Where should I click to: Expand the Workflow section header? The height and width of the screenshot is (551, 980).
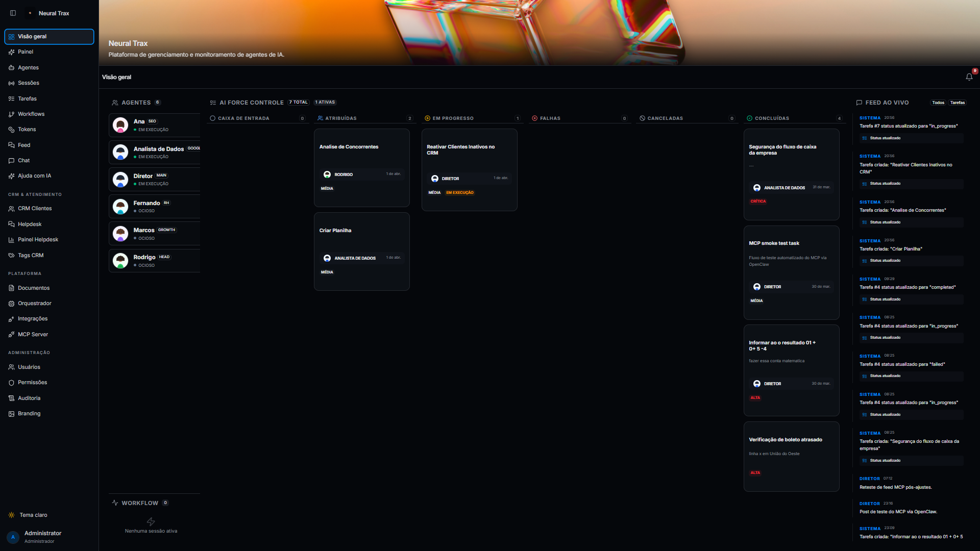pyautogui.click(x=139, y=503)
